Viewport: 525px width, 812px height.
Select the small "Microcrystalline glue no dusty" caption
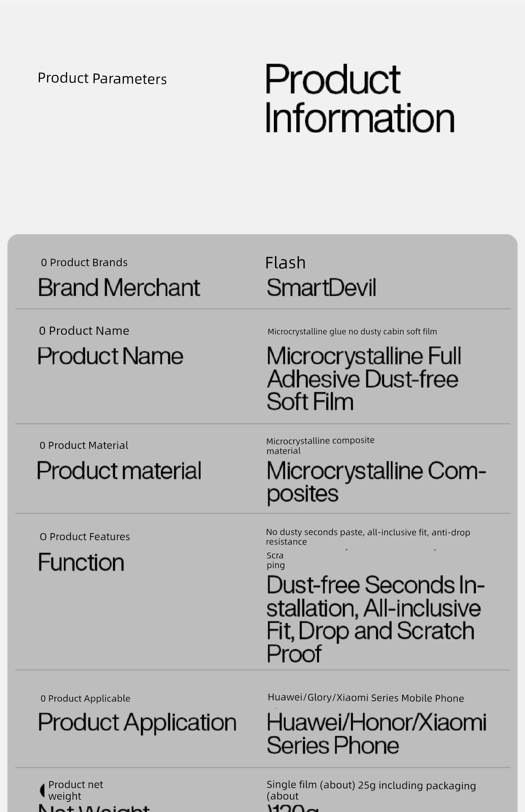(x=352, y=331)
